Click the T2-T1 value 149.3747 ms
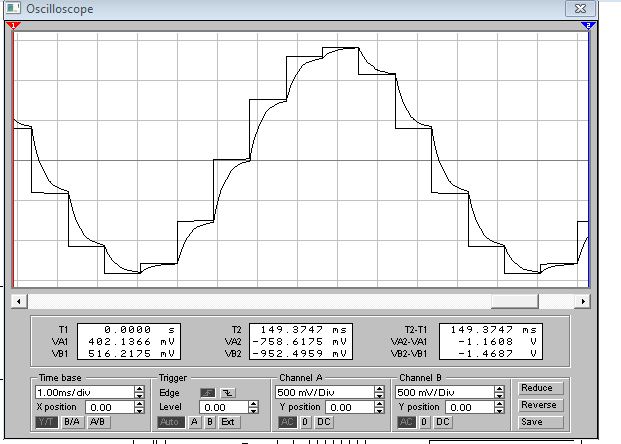621x444 pixels. point(493,330)
